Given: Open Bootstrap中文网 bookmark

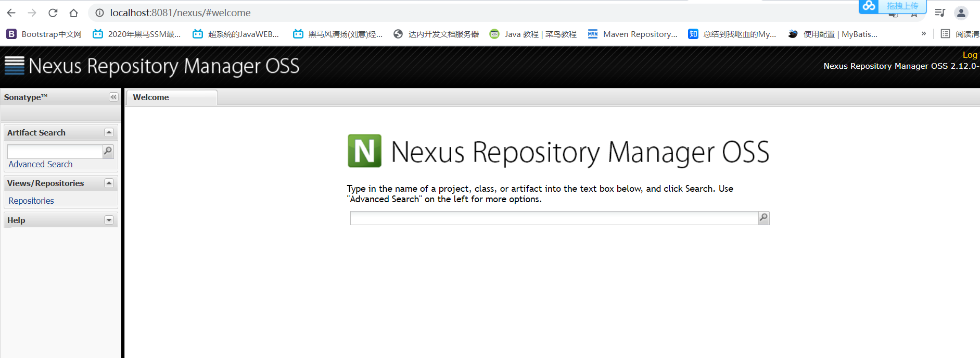Looking at the screenshot, I should [44, 34].
